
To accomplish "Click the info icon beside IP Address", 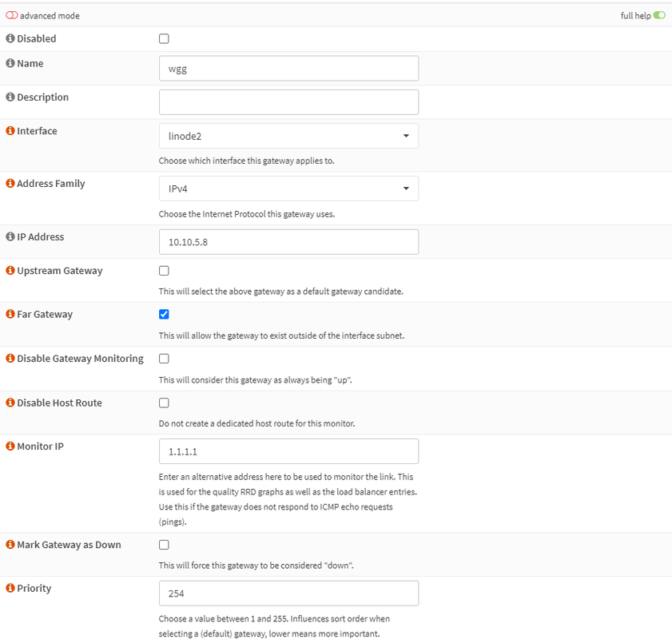I will (10, 237).
